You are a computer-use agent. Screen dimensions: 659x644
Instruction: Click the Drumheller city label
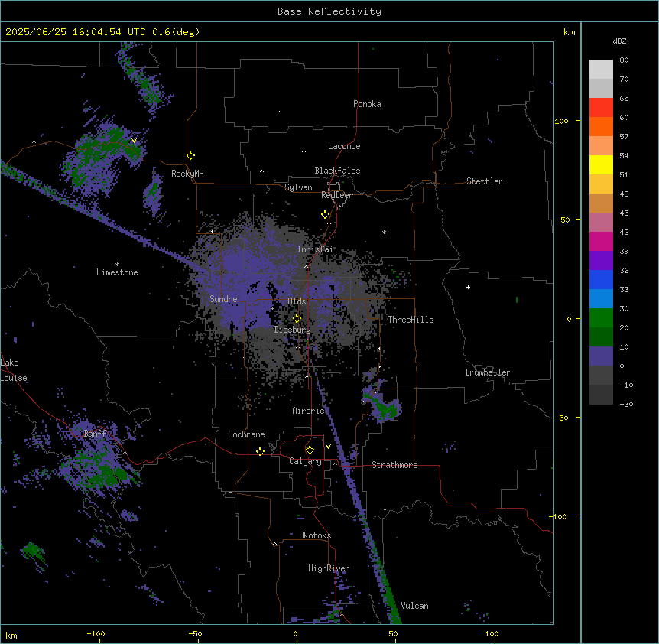pos(488,372)
